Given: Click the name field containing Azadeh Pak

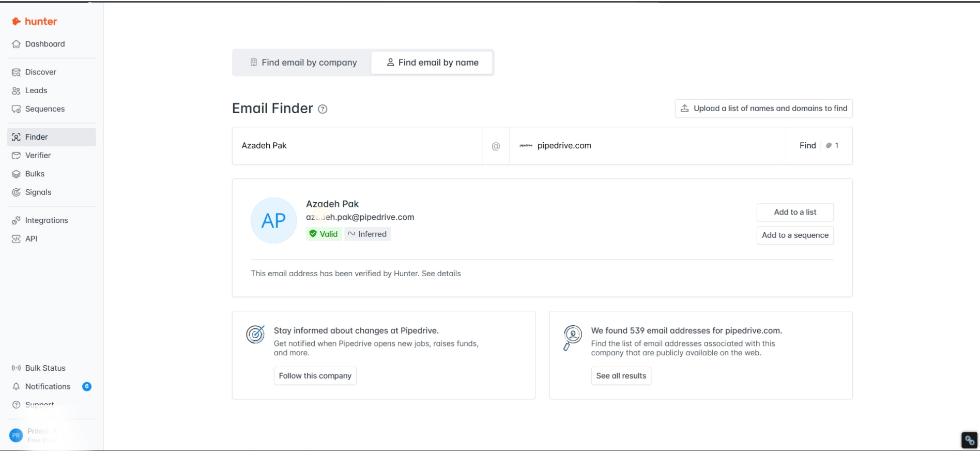Looking at the screenshot, I should [357, 146].
